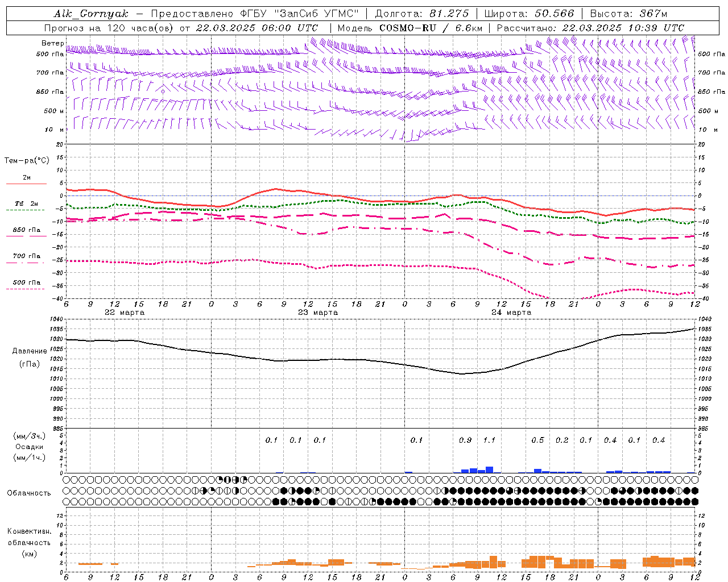
Task: Click the 0.2 precipitation value
Action: (x=562, y=440)
